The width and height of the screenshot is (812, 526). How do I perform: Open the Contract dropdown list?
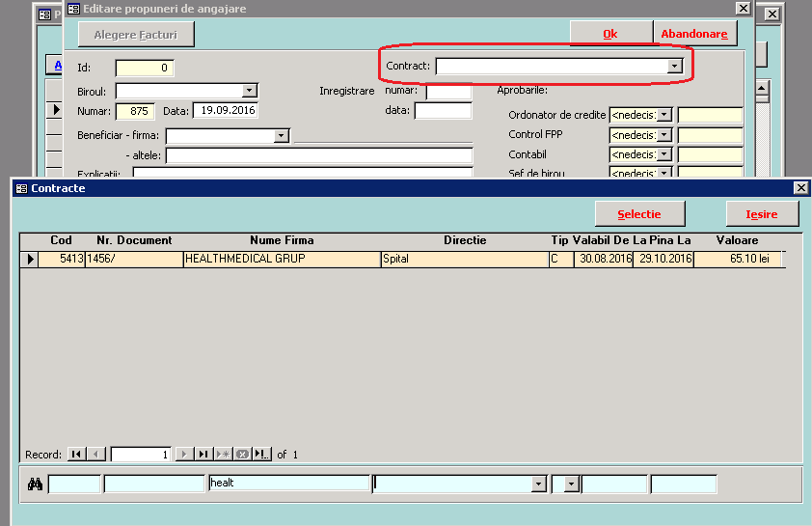(675, 67)
